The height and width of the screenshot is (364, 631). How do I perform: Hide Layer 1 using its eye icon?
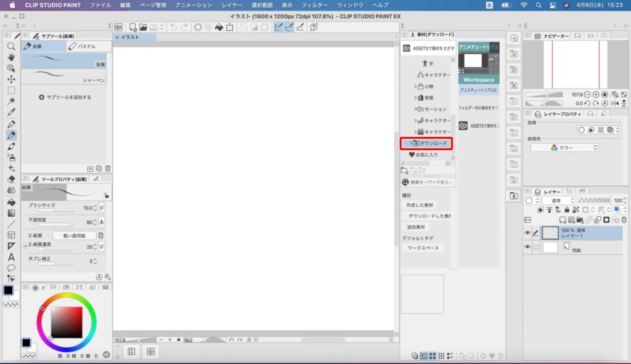(x=527, y=233)
